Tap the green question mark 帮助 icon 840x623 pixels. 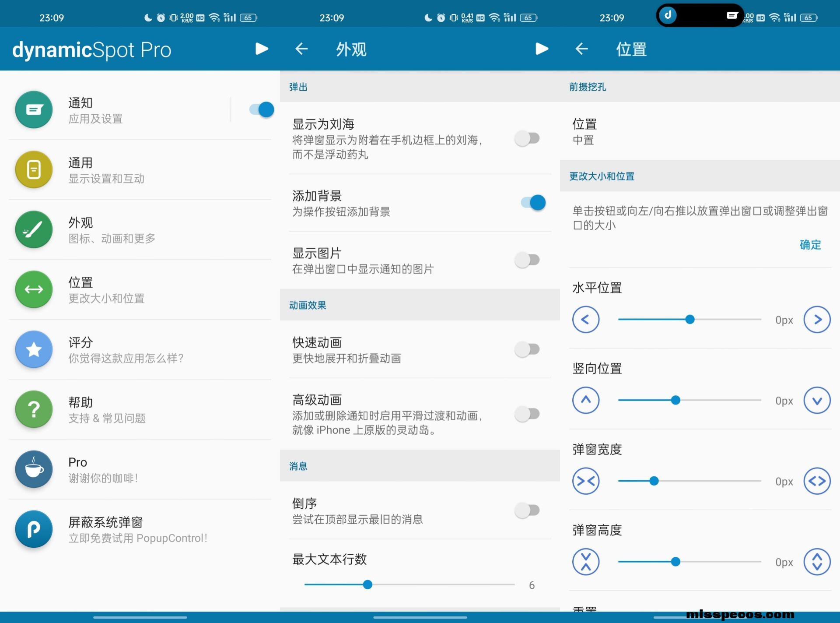click(34, 409)
